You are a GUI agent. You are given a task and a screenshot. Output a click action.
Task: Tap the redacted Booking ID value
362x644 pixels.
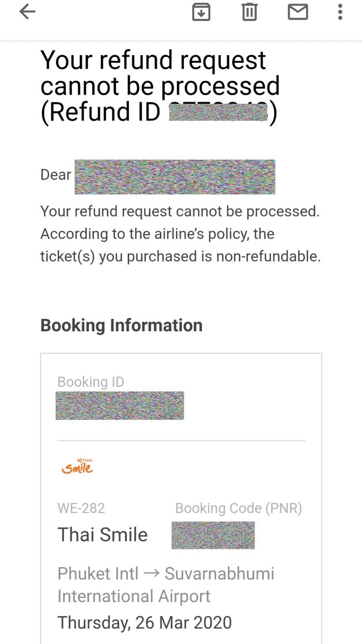120,405
